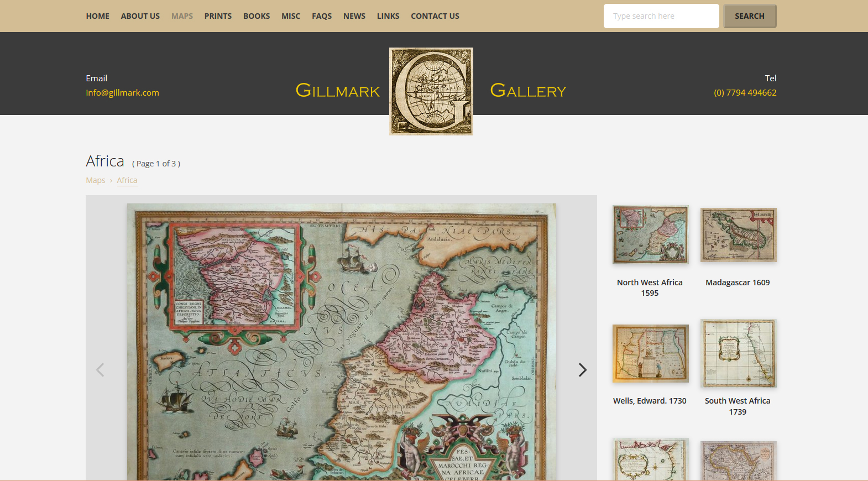Open the Links page
This screenshot has width=868, height=481.
tap(388, 16)
